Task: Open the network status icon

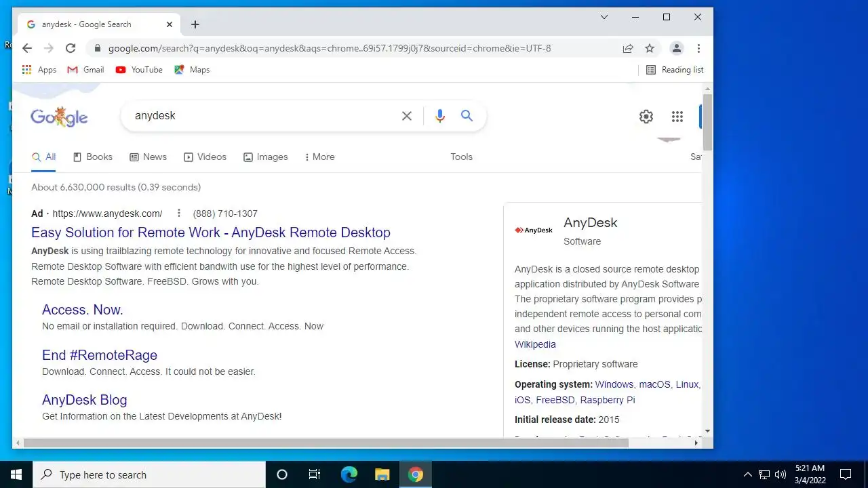Action: coord(764,474)
